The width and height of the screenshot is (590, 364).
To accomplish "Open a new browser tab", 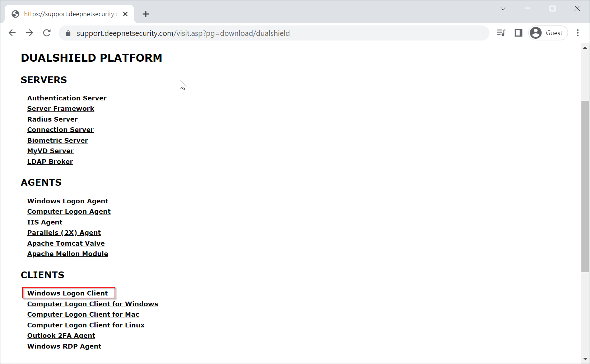I will point(145,14).
